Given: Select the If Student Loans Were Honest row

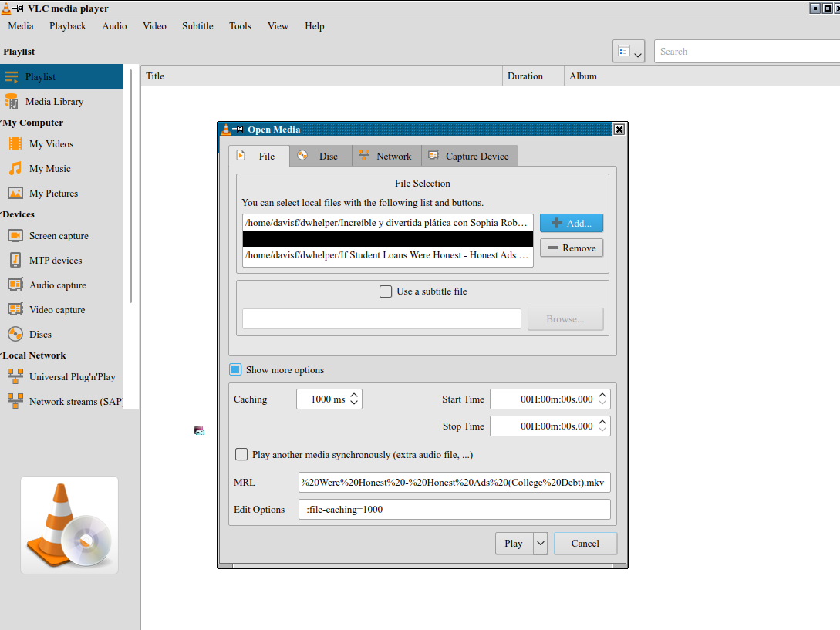Looking at the screenshot, I should point(388,255).
